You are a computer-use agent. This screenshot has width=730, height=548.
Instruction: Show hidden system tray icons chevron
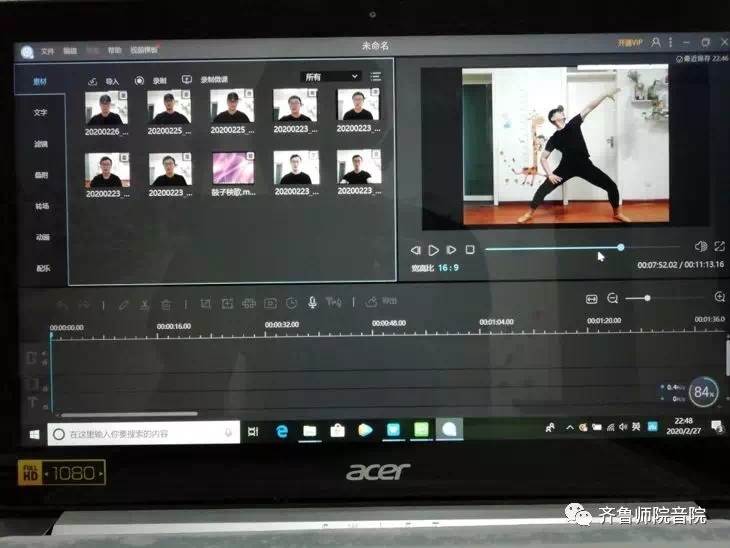click(x=570, y=427)
